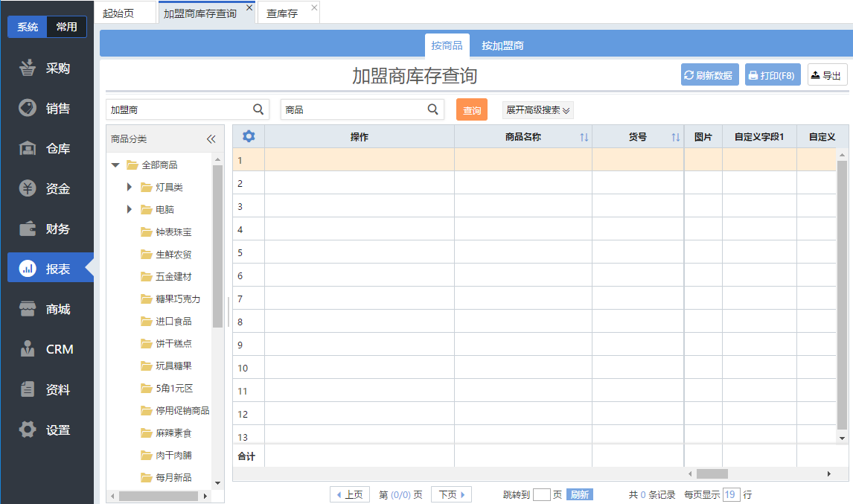Open the 查库存 tab
This screenshot has width=853, height=504.
point(282,13)
